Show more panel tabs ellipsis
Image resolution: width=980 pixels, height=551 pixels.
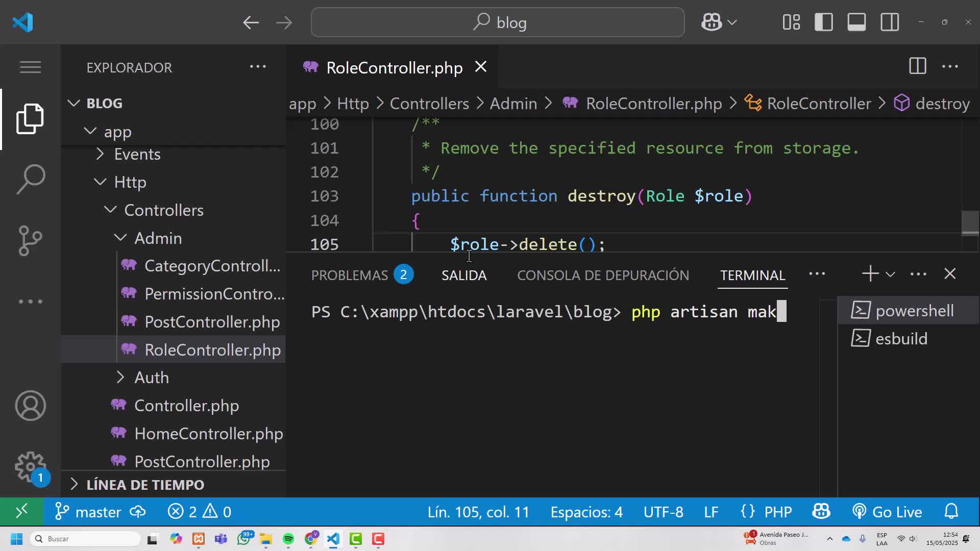(x=817, y=274)
